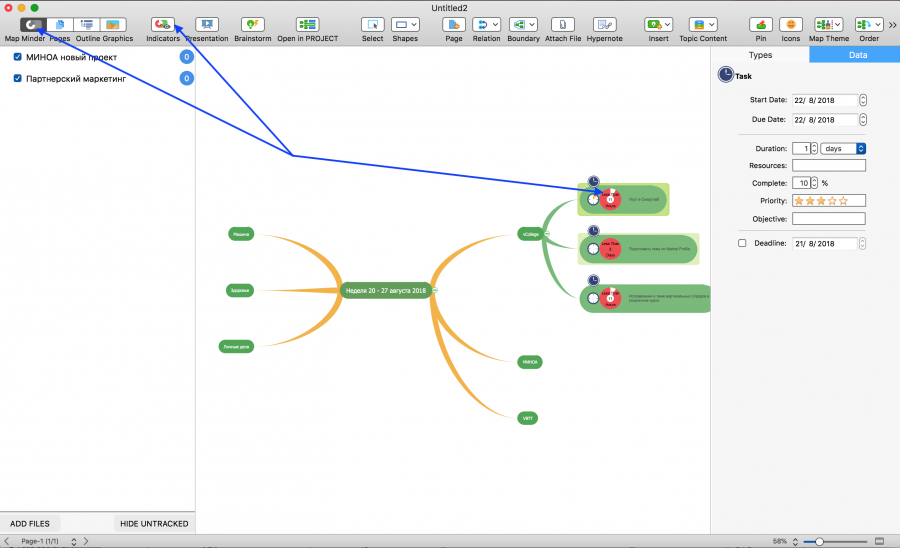Toggle the Map Minder panel button
This screenshot has width=900, height=548.
click(x=31, y=24)
